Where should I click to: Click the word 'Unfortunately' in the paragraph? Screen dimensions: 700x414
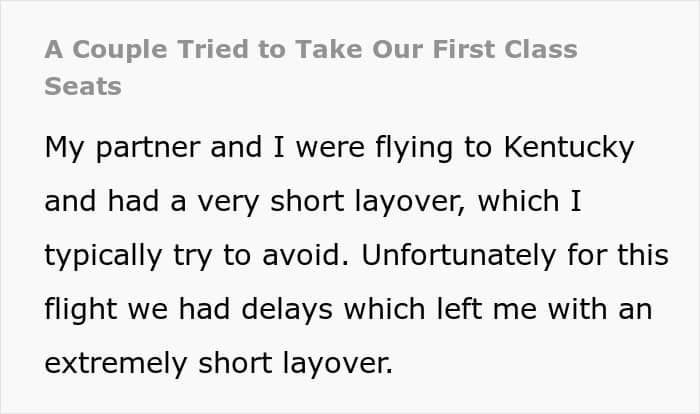(x=458, y=255)
